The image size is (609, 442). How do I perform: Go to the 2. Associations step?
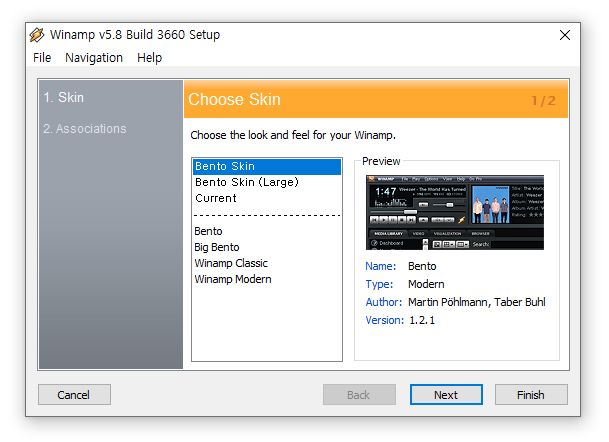[85, 129]
